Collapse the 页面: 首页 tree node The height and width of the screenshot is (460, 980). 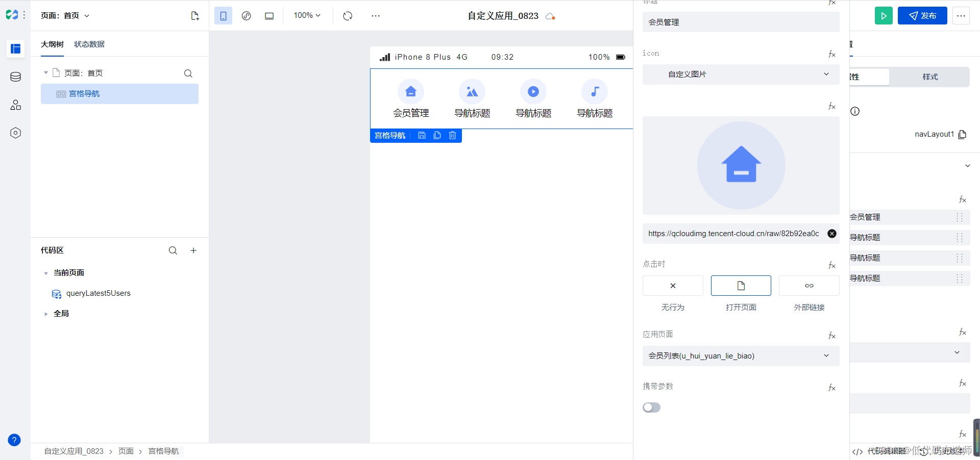tap(46, 73)
